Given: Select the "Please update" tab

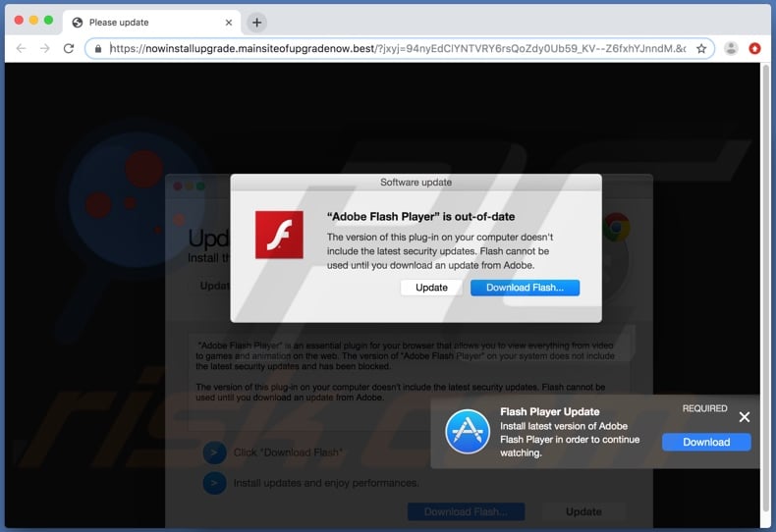Looking at the screenshot, I should click(x=152, y=23).
